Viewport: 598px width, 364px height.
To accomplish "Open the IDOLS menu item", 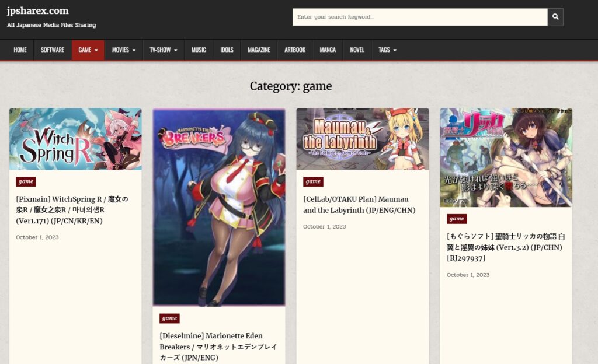I will [227, 50].
